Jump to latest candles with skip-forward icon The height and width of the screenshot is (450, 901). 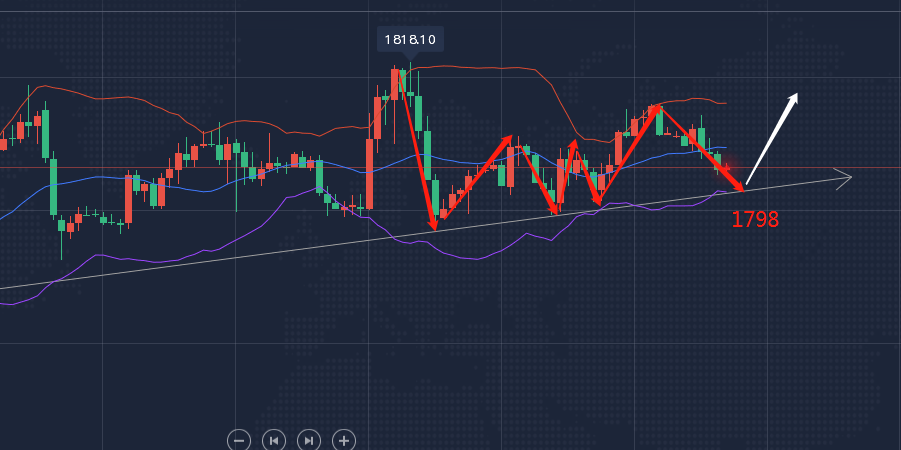click(309, 441)
